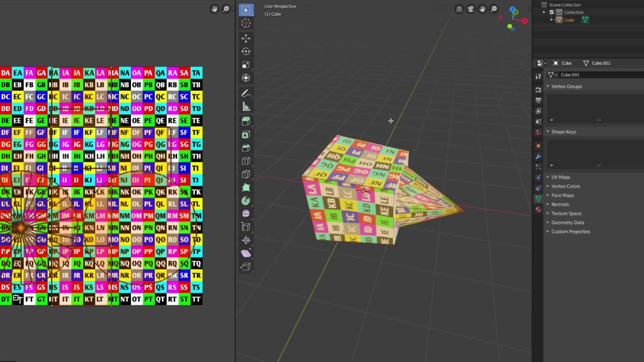Screen dimensions: 644x362
Task: Select the Knife tool
Action: pos(246,174)
